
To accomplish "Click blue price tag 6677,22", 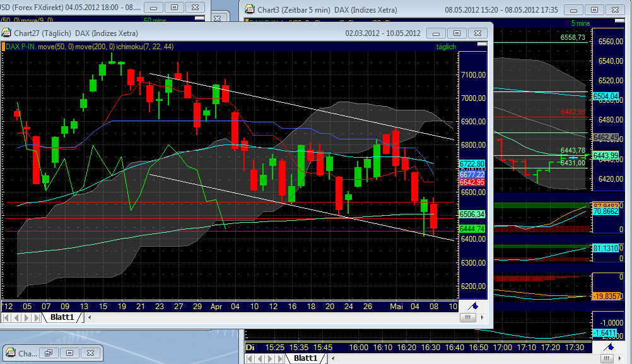I will click(472, 175).
